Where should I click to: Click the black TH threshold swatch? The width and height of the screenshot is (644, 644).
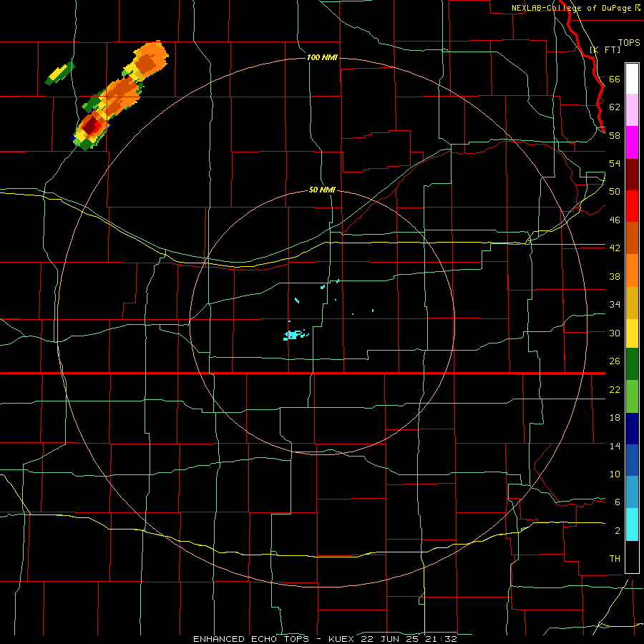[632, 557]
